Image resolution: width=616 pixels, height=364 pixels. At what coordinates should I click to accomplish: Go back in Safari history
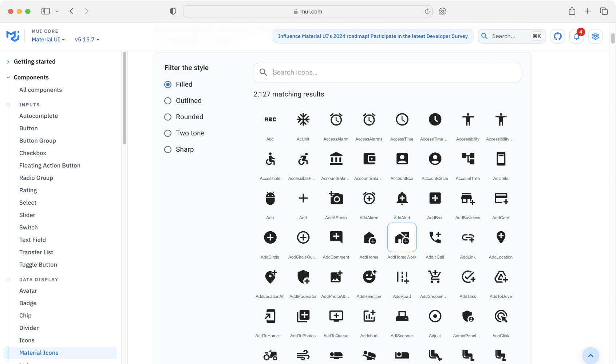(71, 11)
